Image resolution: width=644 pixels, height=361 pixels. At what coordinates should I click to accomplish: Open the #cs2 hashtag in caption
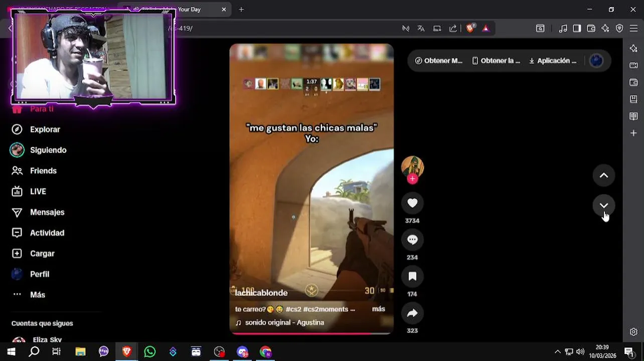293,309
